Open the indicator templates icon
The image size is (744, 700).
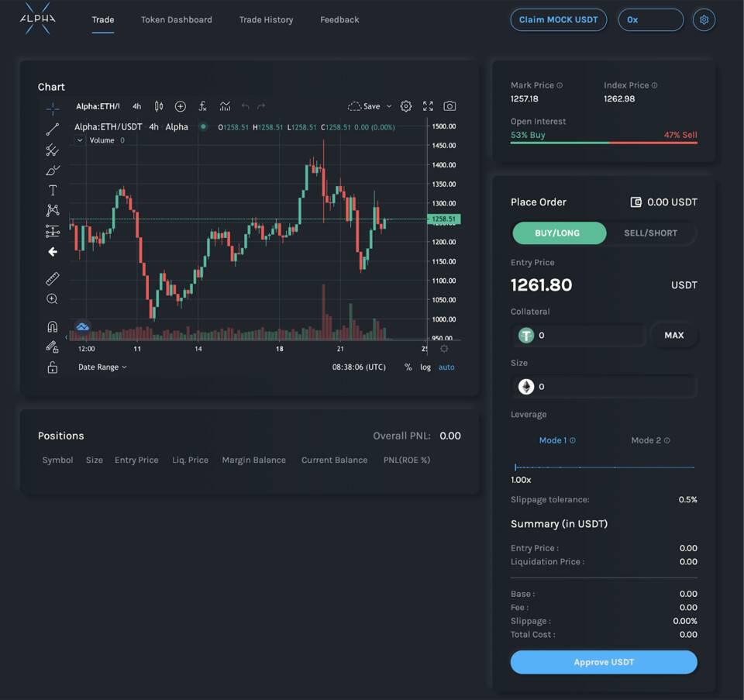[x=225, y=106]
